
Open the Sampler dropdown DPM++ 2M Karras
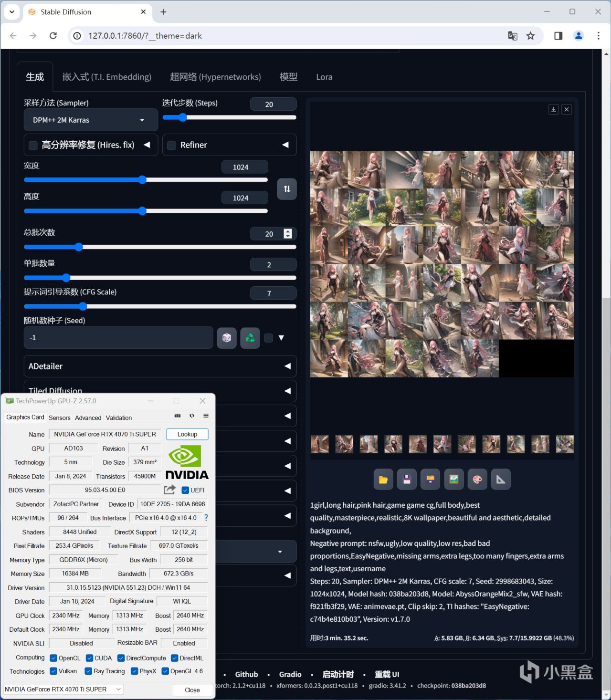click(x=91, y=120)
